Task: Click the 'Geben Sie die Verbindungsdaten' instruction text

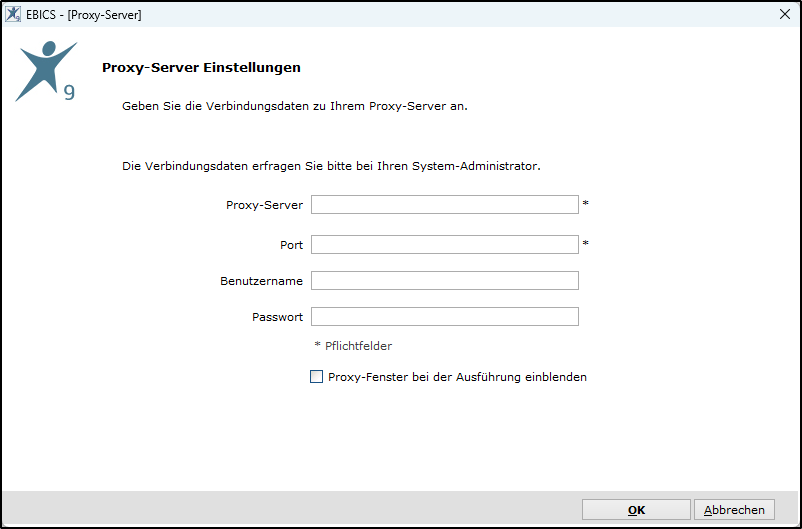Action: pos(295,106)
